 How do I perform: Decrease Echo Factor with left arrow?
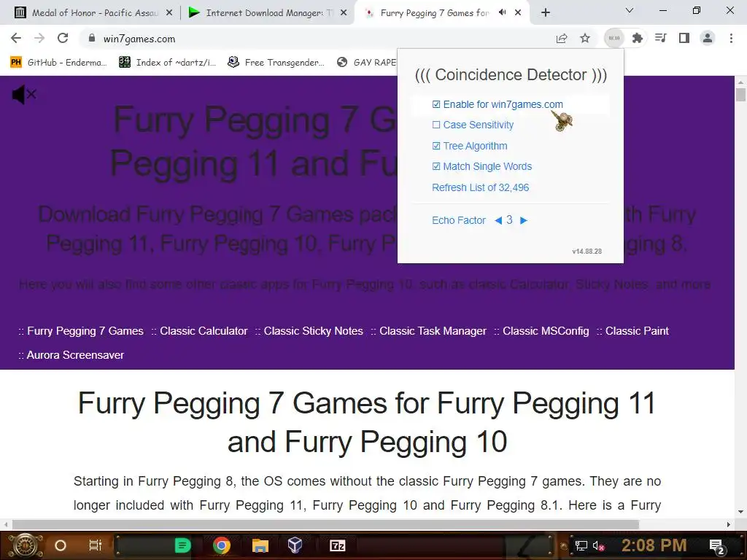click(498, 220)
